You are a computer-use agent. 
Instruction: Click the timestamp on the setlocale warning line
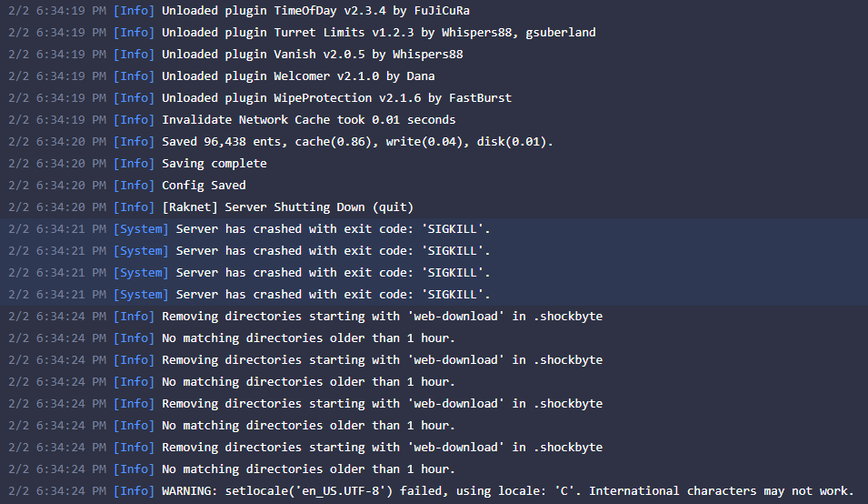(x=56, y=490)
